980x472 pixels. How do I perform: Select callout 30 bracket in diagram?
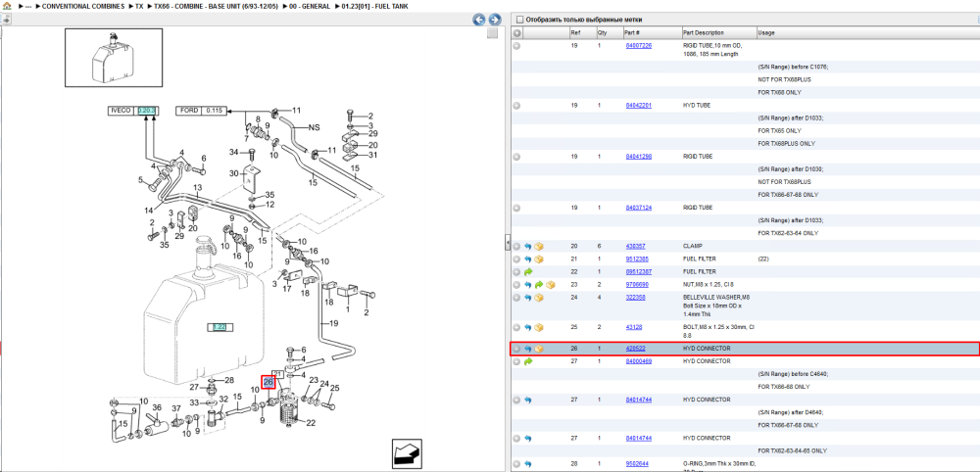click(234, 173)
